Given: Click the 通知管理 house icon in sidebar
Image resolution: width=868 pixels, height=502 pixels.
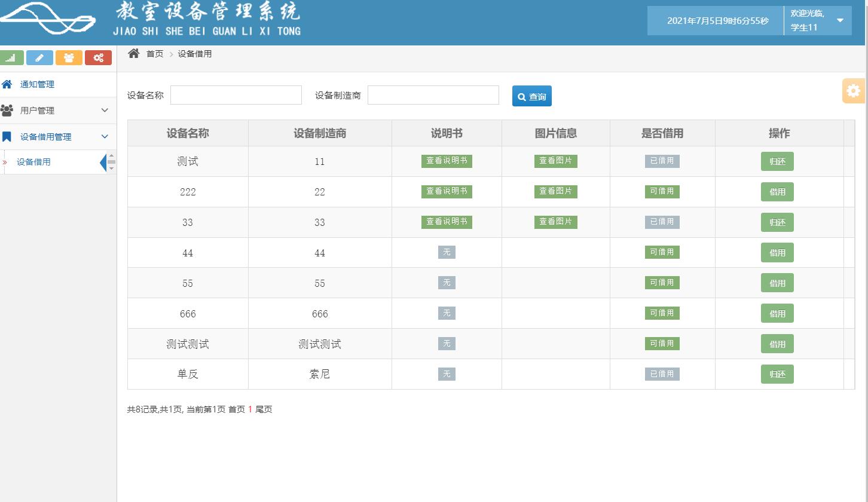Looking at the screenshot, I should 7,84.
